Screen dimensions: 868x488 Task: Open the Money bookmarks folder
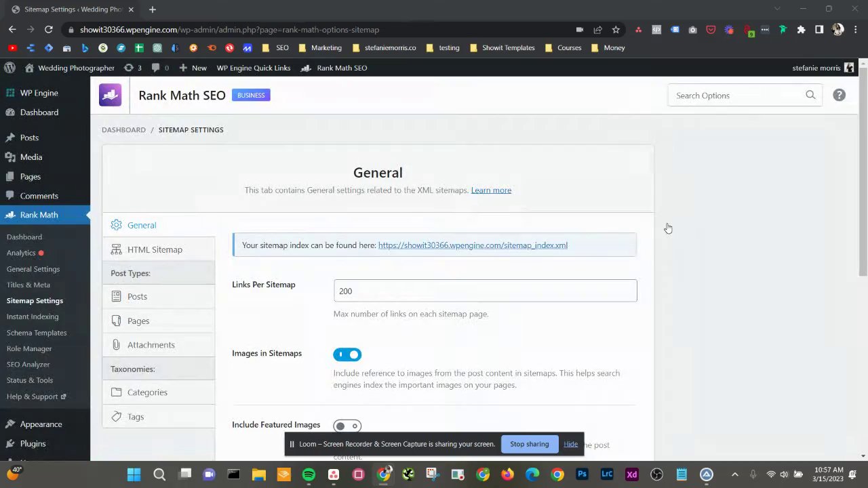pos(608,47)
